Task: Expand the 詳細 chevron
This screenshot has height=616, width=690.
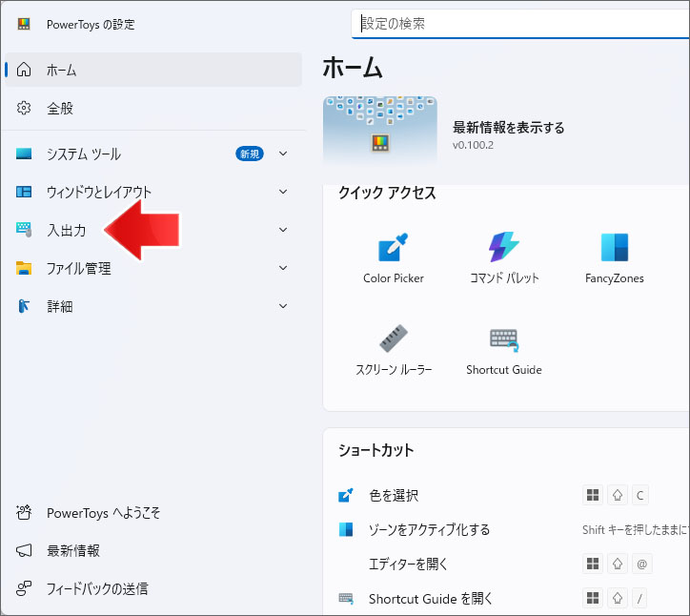Action: coord(283,306)
